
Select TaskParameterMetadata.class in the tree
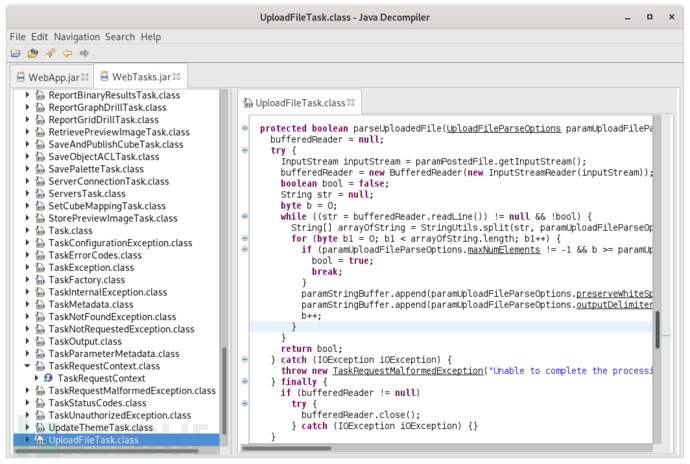click(114, 354)
